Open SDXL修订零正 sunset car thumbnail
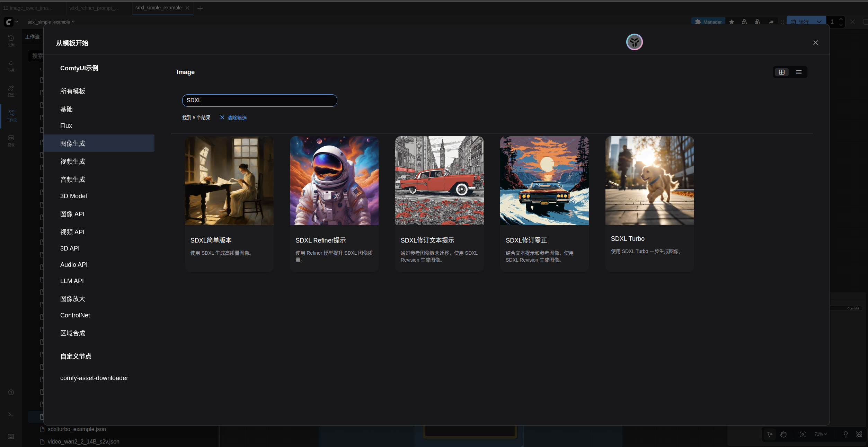 [x=544, y=181]
